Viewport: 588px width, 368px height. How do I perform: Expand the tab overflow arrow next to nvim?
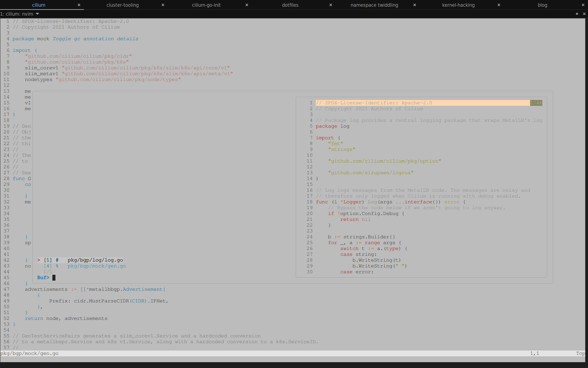tap(37, 14)
